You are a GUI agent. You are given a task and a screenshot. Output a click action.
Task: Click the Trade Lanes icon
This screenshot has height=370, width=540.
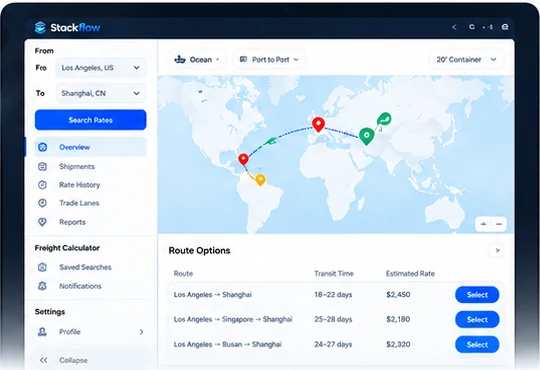tap(42, 203)
